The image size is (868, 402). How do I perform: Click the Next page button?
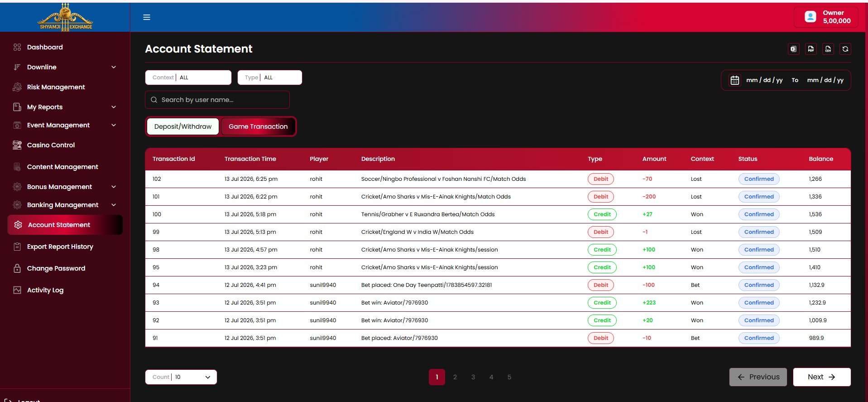point(822,377)
